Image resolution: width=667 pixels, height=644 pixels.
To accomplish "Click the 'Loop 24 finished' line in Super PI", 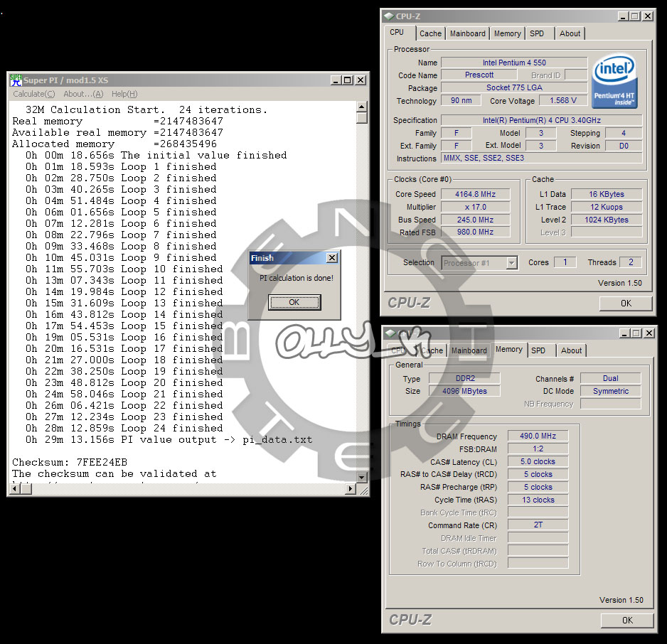I will (124, 429).
